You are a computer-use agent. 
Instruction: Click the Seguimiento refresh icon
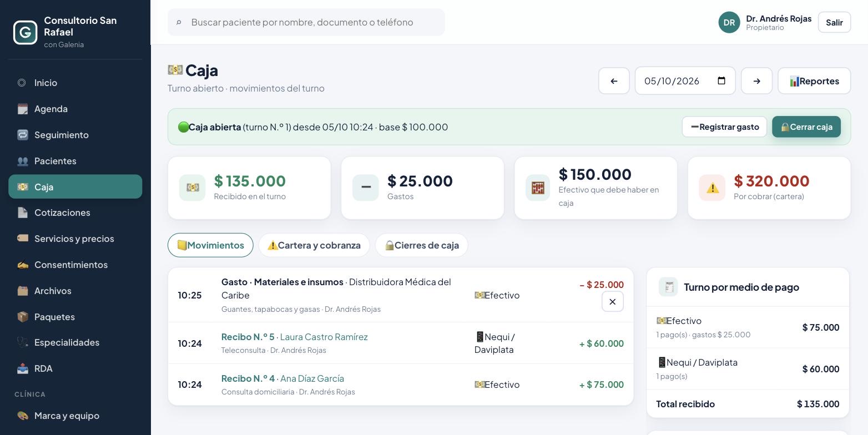[x=22, y=135]
